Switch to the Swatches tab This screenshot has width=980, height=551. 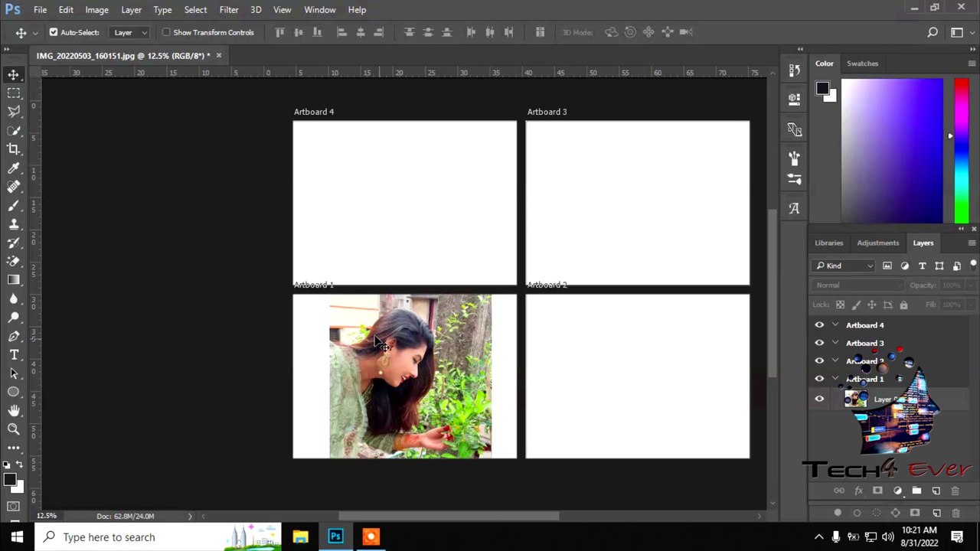coord(862,64)
